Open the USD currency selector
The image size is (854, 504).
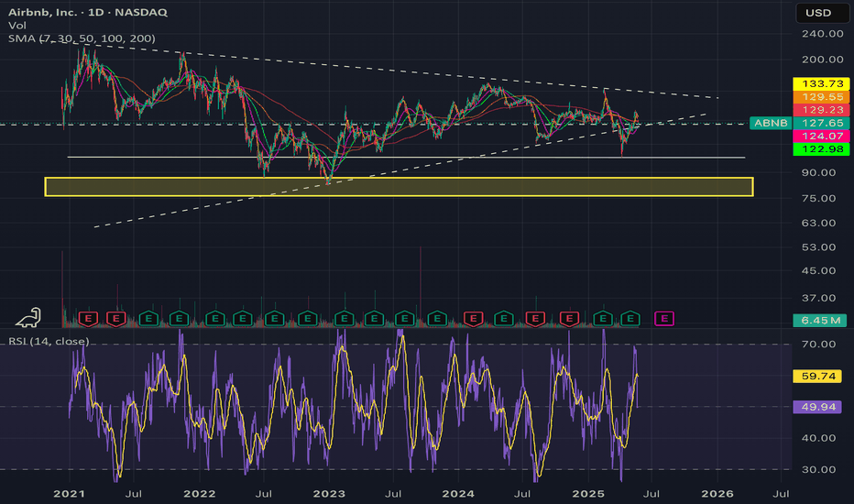pyautogui.click(x=823, y=13)
